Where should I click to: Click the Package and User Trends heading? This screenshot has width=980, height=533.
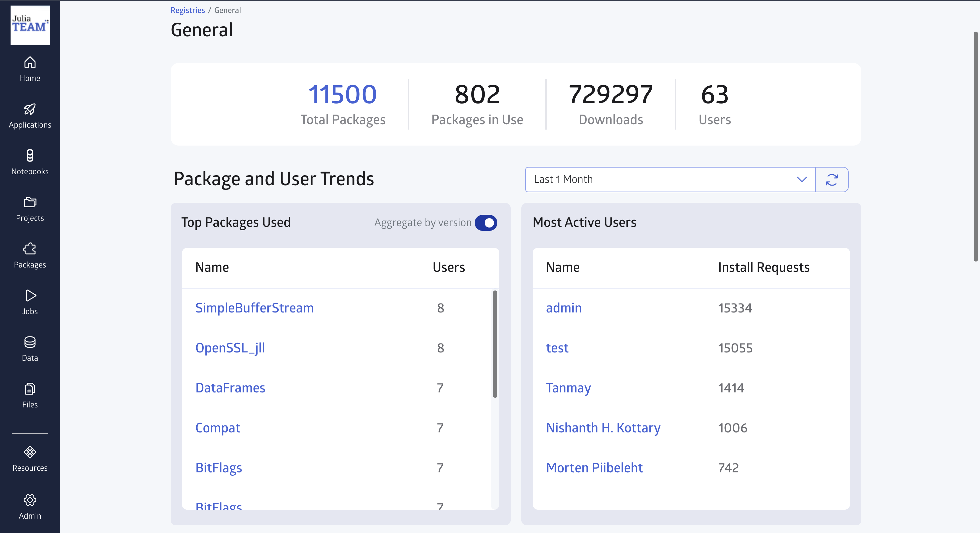tap(274, 179)
